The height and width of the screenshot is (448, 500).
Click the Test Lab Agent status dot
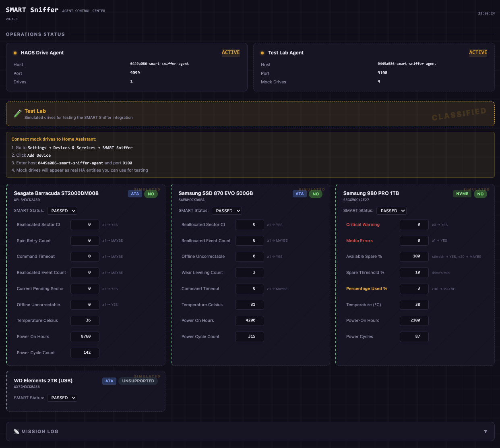point(262,53)
